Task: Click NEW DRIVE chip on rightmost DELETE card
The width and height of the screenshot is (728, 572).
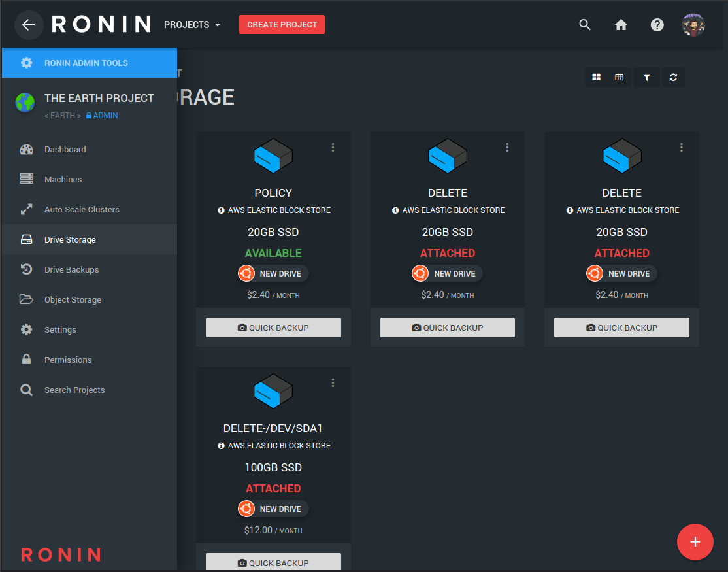Action: click(x=621, y=273)
